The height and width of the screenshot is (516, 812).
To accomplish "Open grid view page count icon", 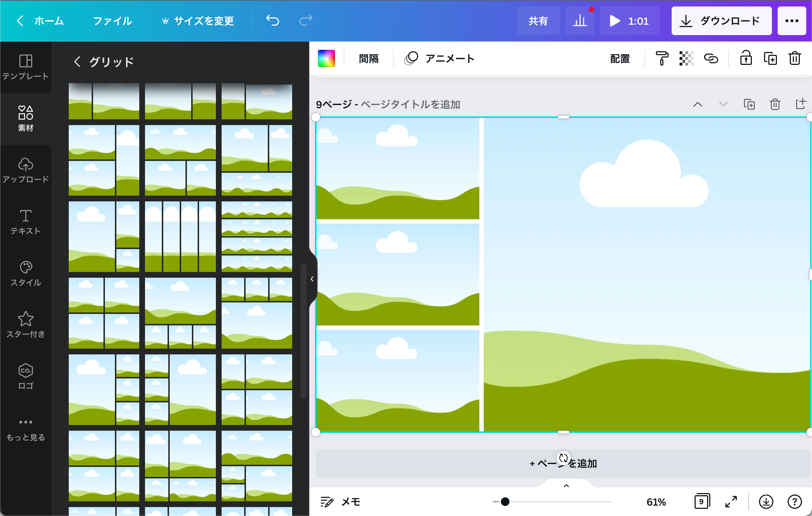I will click(702, 501).
